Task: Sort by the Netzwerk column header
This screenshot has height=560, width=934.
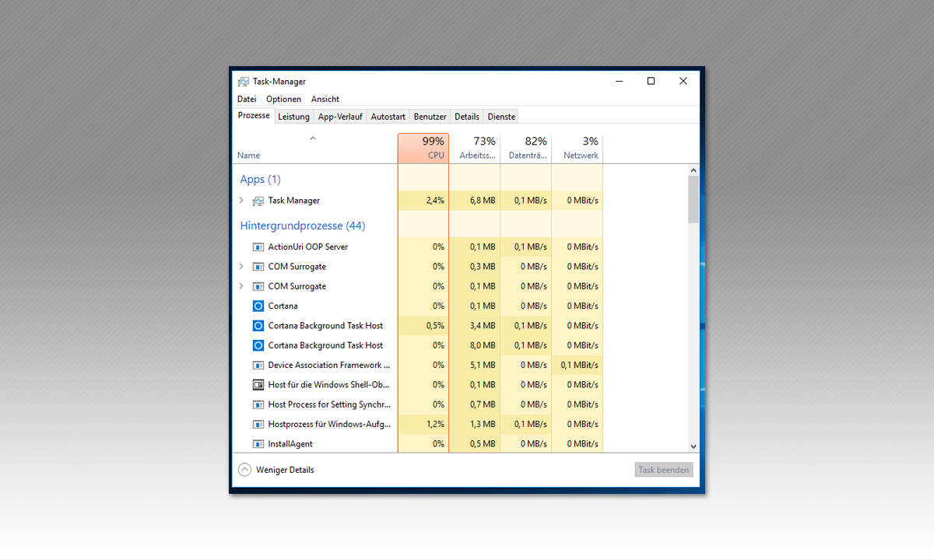Action: 578,148
